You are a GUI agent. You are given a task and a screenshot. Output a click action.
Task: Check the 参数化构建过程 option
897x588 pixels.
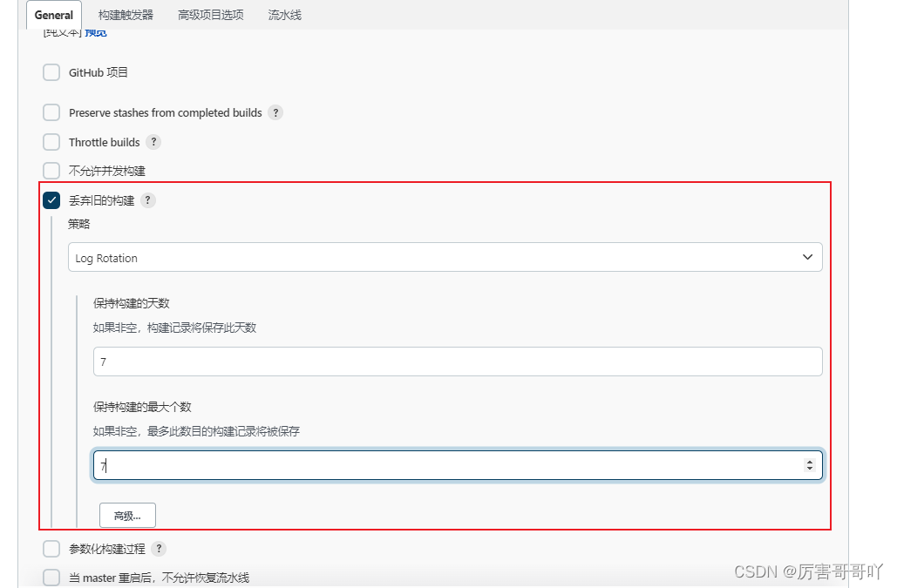pyautogui.click(x=51, y=549)
